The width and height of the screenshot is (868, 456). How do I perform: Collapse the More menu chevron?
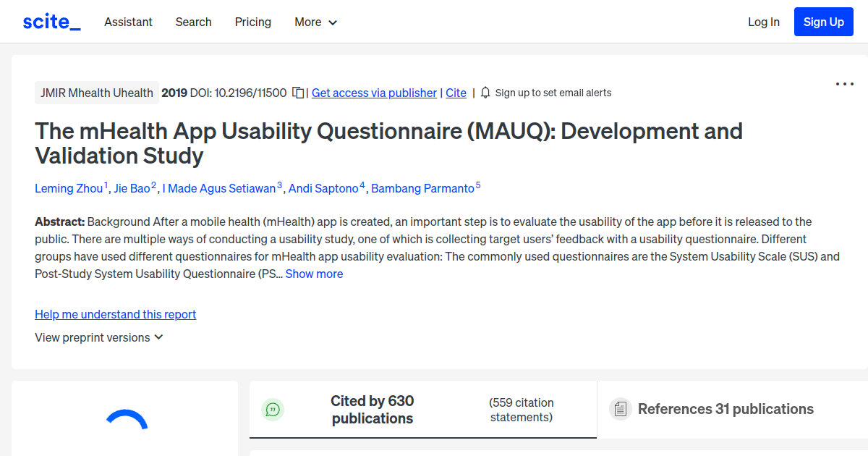333,22
